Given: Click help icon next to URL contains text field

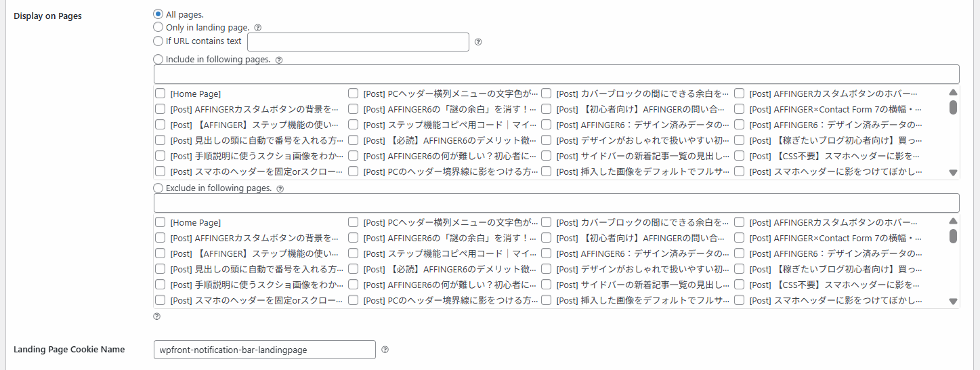Looking at the screenshot, I should (478, 42).
